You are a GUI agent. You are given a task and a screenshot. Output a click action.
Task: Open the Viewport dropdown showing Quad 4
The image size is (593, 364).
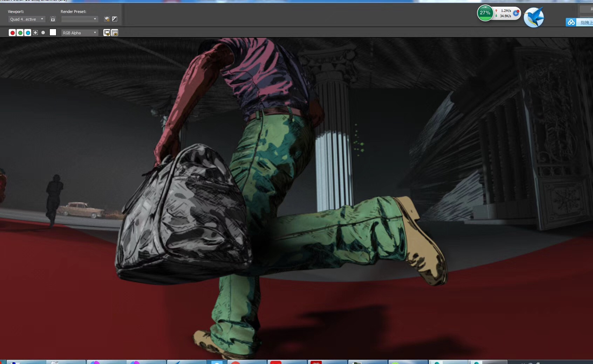pos(27,19)
